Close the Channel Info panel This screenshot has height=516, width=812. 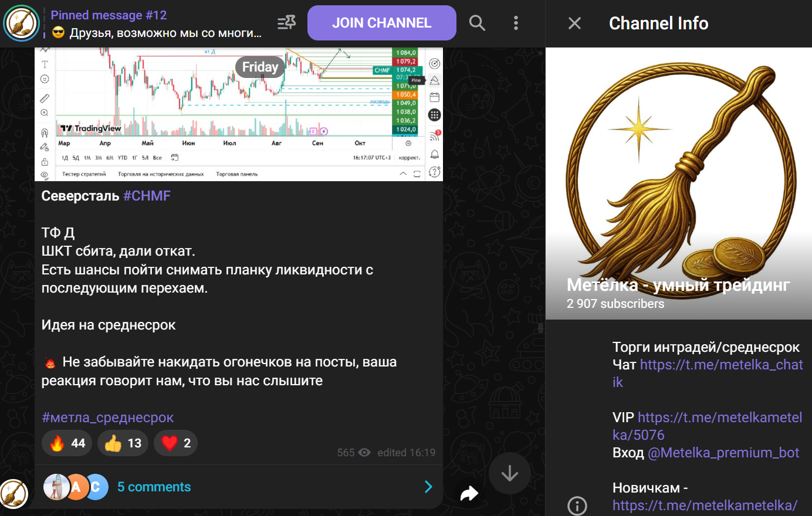coord(574,23)
